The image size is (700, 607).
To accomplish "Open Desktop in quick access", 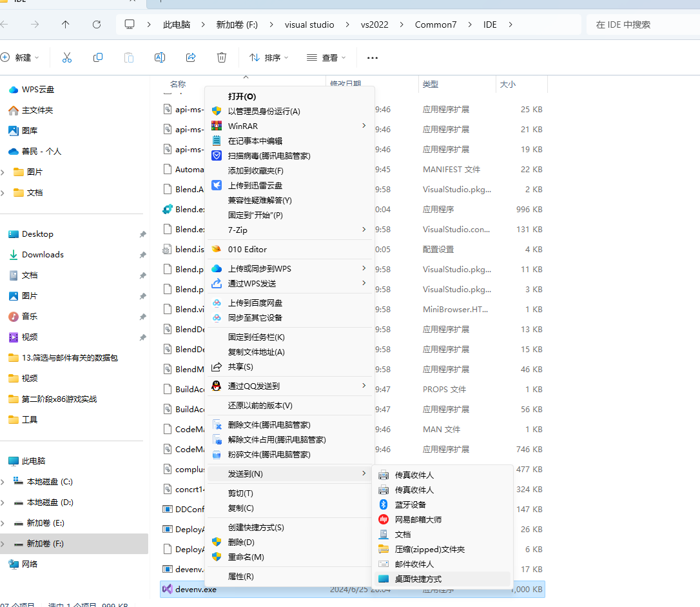I will (37, 234).
